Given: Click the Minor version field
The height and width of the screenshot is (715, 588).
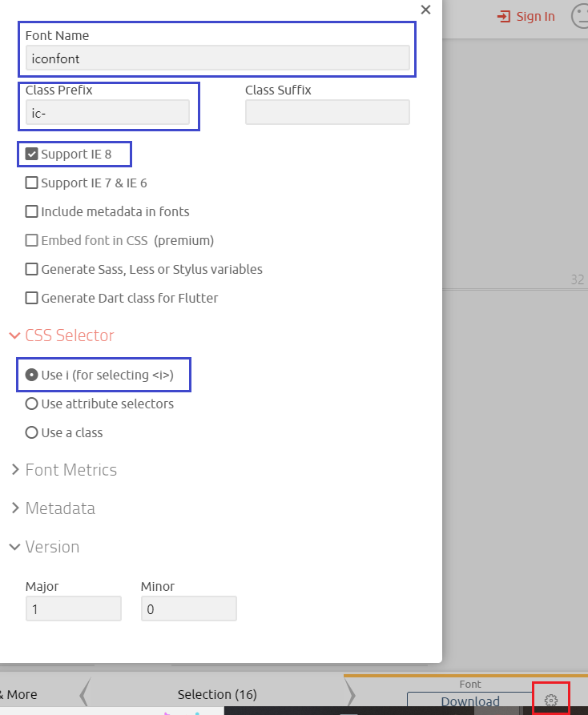Looking at the screenshot, I should [x=189, y=609].
